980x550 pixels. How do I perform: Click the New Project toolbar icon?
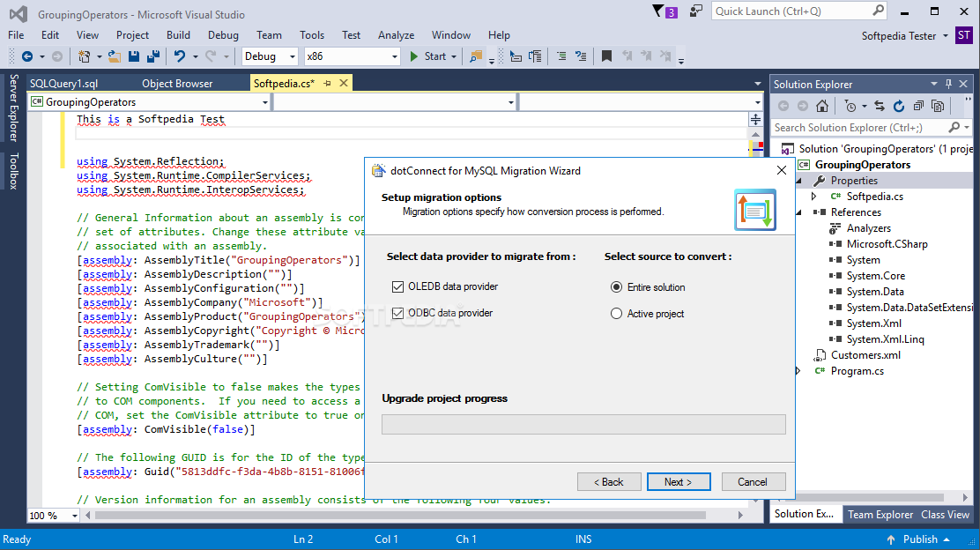(x=85, y=56)
